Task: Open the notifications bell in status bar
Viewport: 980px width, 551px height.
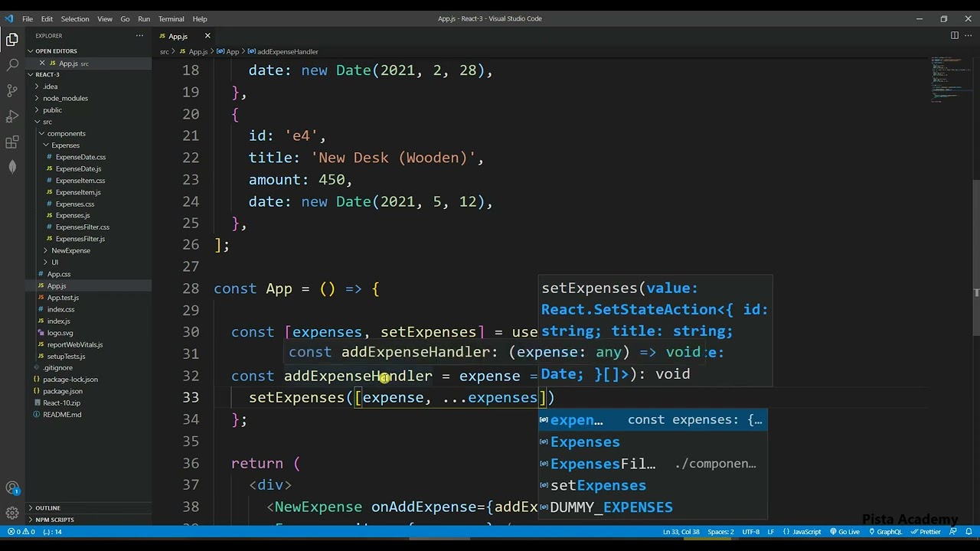Action: pos(968,532)
